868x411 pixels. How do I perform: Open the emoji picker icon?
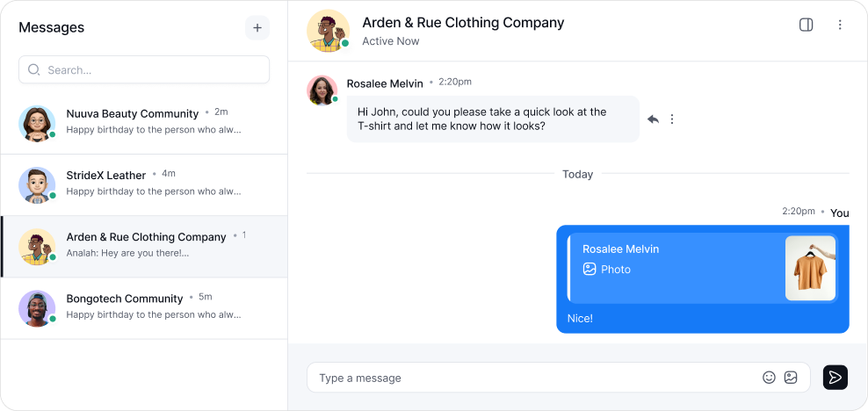pyautogui.click(x=769, y=378)
